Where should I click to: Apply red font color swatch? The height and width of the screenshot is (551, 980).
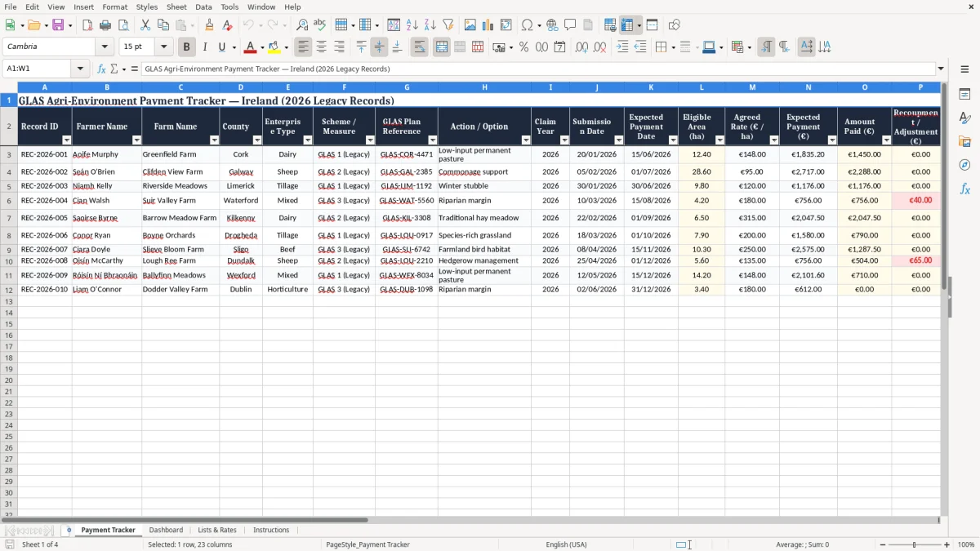[251, 48]
